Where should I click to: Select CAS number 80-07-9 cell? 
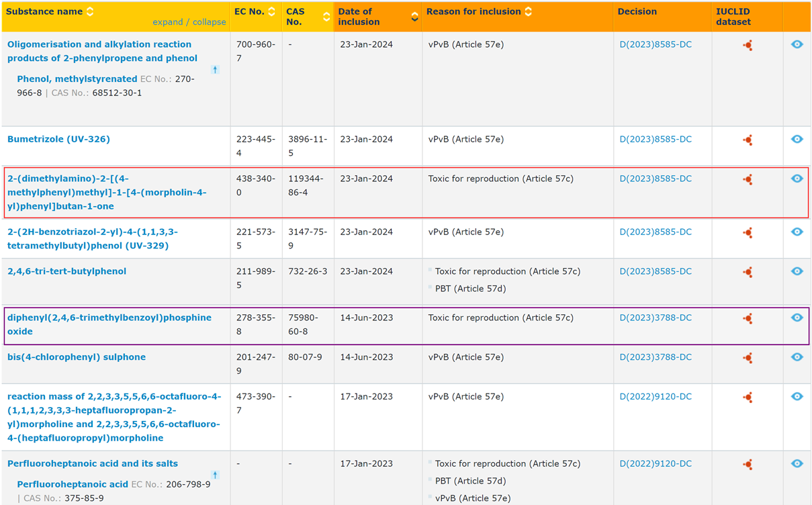(305, 357)
